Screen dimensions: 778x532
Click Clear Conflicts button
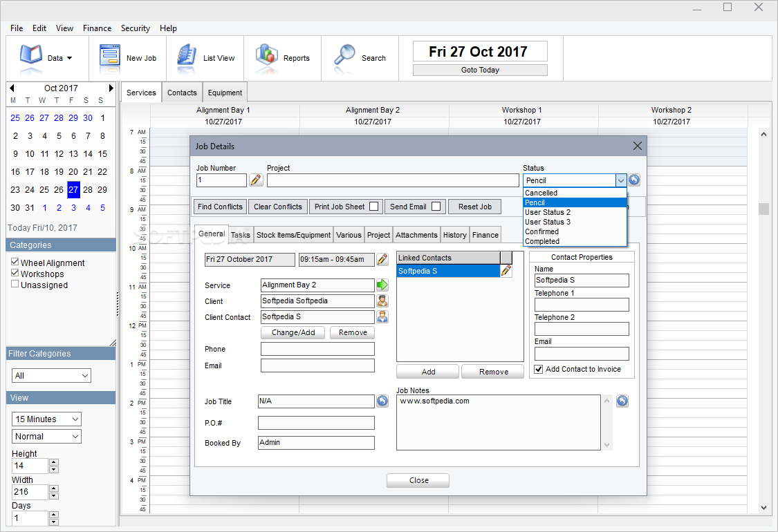pos(278,207)
